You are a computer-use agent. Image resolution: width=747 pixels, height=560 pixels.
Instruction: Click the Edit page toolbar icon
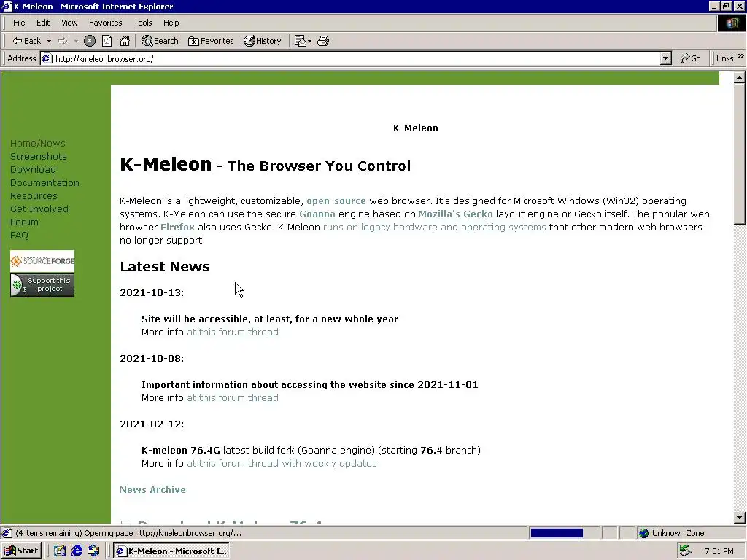click(x=300, y=41)
